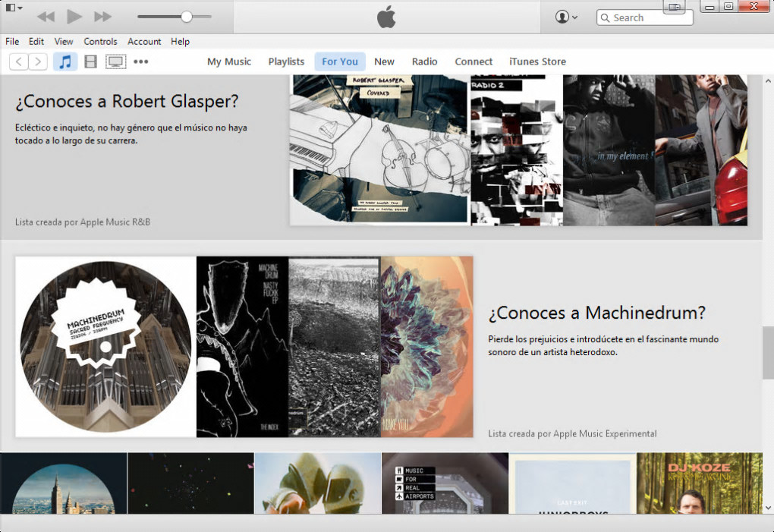Select the Music library note icon
The height and width of the screenshot is (532, 774).
click(65, 61)
